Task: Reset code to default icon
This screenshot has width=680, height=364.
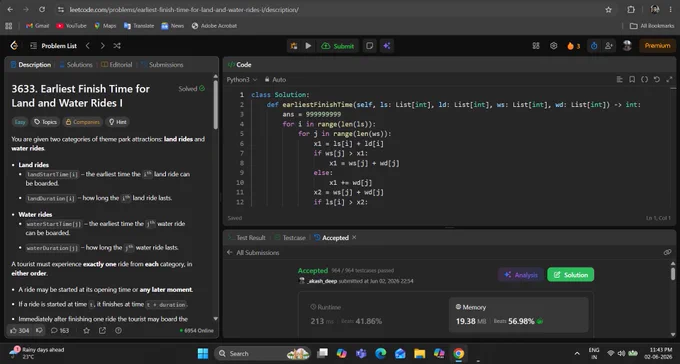Action: point(657,79)
